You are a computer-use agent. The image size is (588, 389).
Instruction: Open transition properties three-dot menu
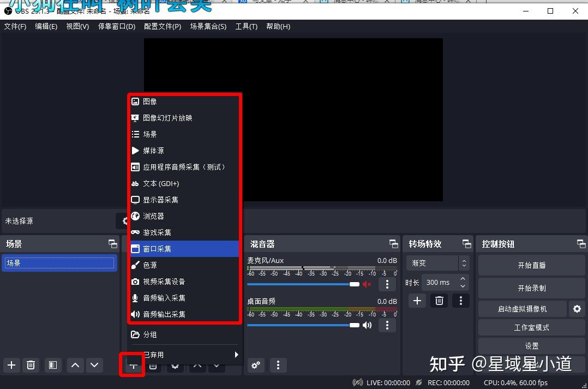point(461,301)
